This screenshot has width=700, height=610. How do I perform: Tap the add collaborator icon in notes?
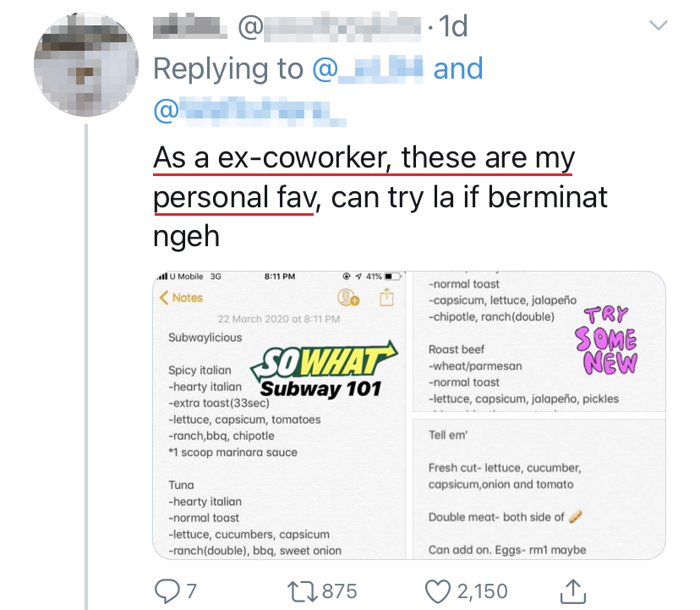(x=347, y=298)
